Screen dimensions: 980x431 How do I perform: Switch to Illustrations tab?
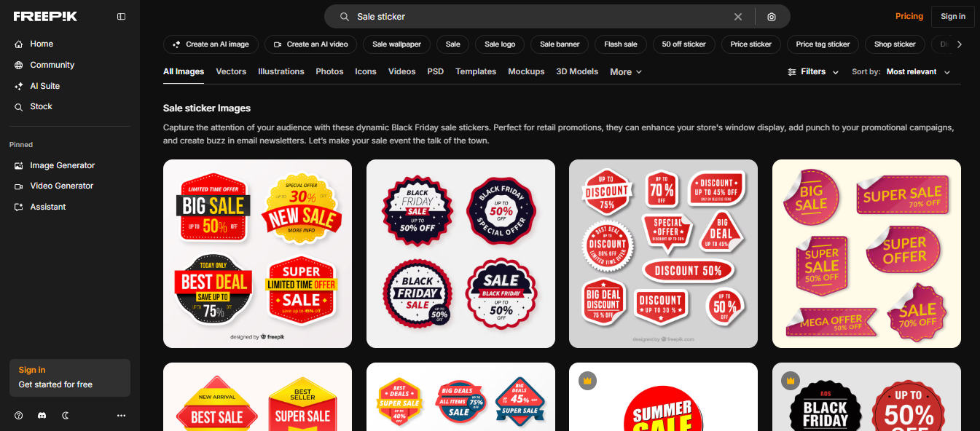tap(281, 71)
